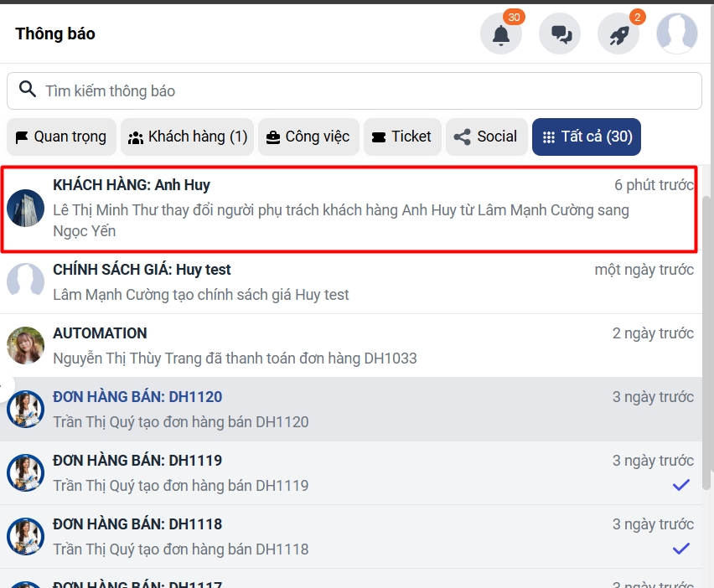Screen dimensions: 714x588
Task: Switch to the Social tab
Action: point(486,137)
